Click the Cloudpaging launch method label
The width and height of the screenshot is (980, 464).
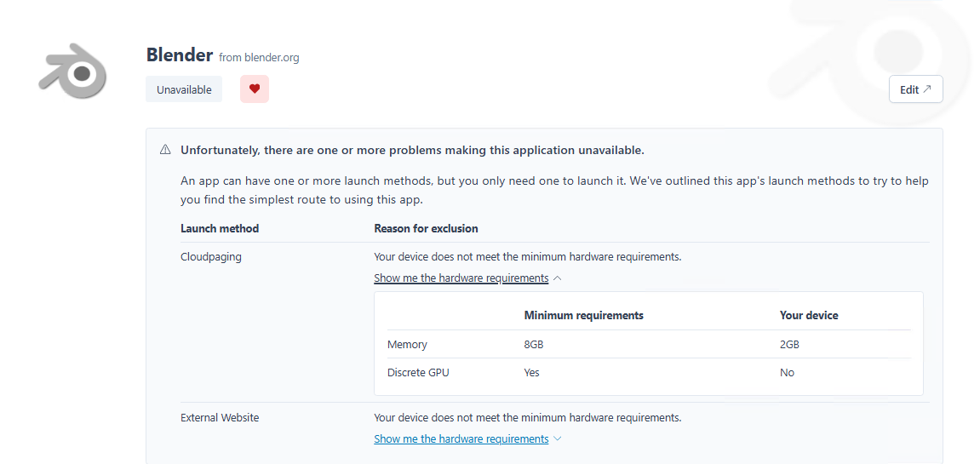[x=210, y=256]
